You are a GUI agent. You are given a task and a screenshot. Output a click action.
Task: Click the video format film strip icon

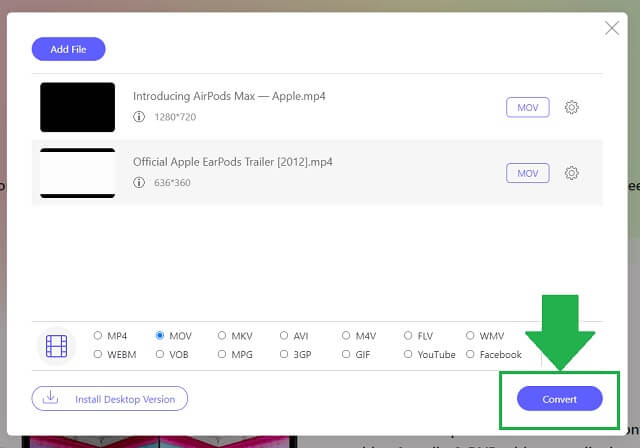click(57, 346)
